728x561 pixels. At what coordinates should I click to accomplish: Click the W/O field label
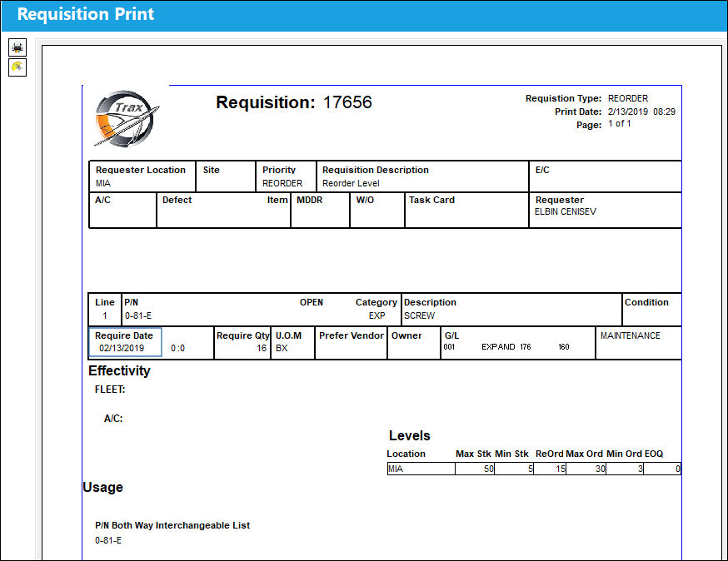coord(365,200)
